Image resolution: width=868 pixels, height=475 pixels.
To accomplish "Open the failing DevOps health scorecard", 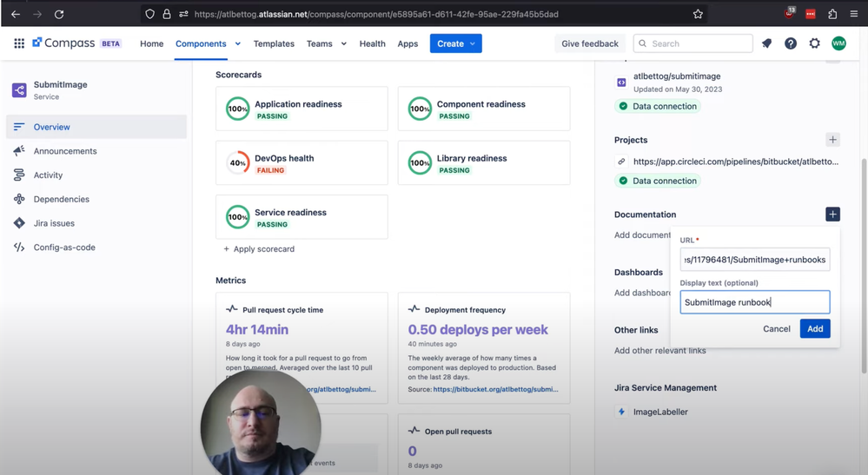I will click(x=301, y=162).
